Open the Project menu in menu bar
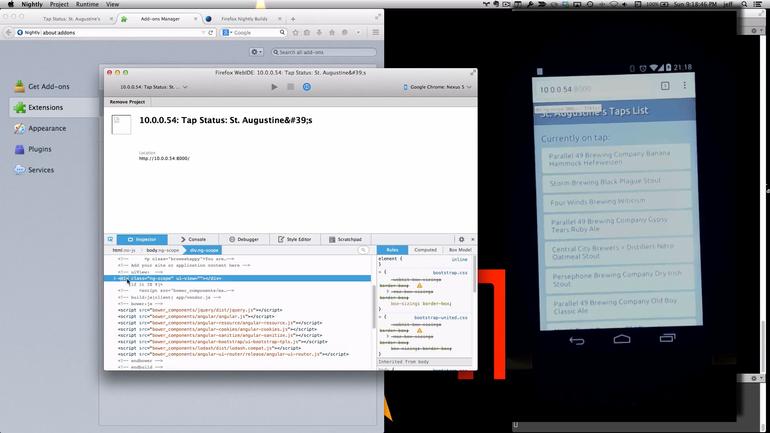Viewport: 770px width, 433px height. point(59,4)
